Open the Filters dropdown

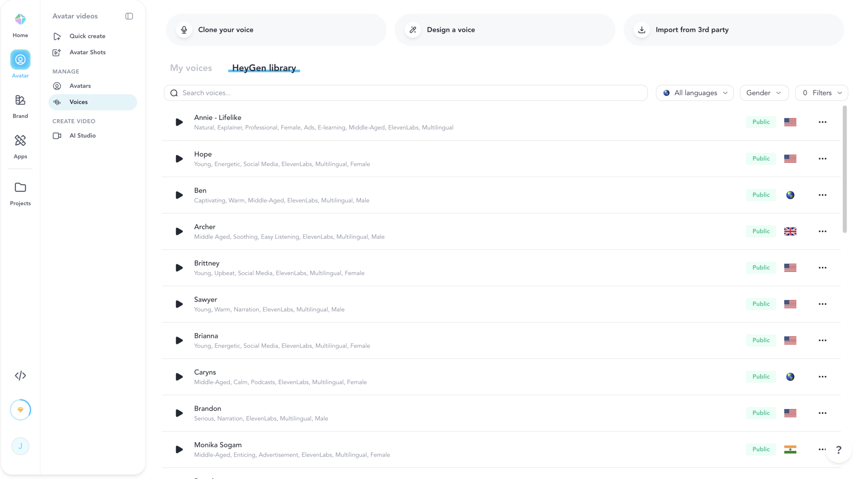tap(822, 93)
